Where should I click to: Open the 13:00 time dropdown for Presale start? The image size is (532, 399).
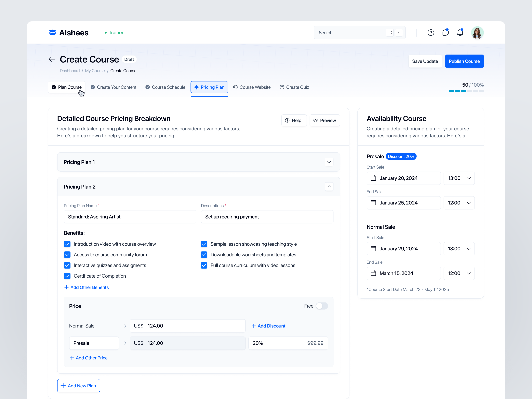coord(459,178)
